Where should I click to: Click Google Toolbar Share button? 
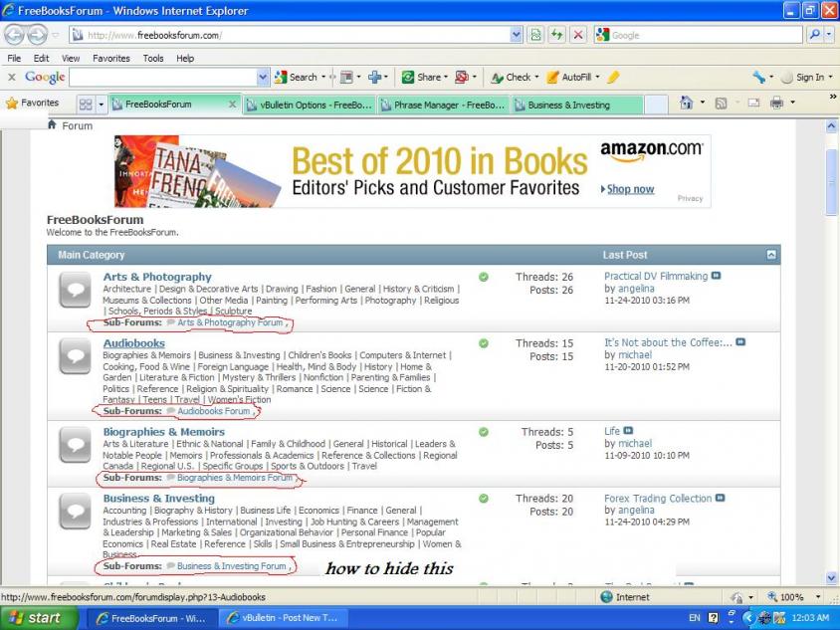422,78
